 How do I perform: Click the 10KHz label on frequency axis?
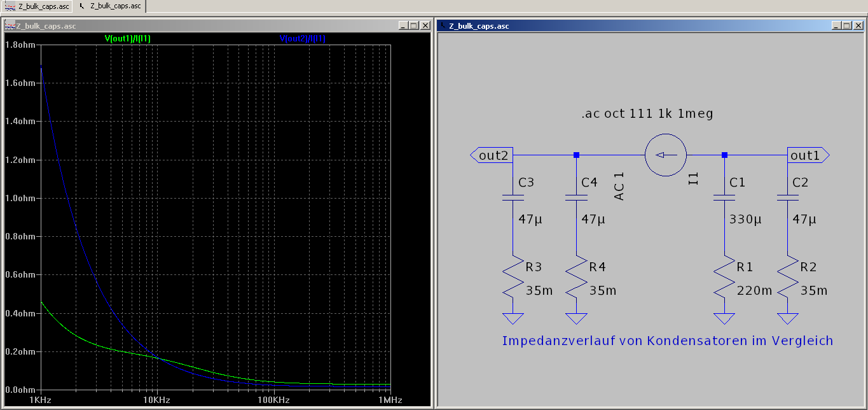coord(156,400)
